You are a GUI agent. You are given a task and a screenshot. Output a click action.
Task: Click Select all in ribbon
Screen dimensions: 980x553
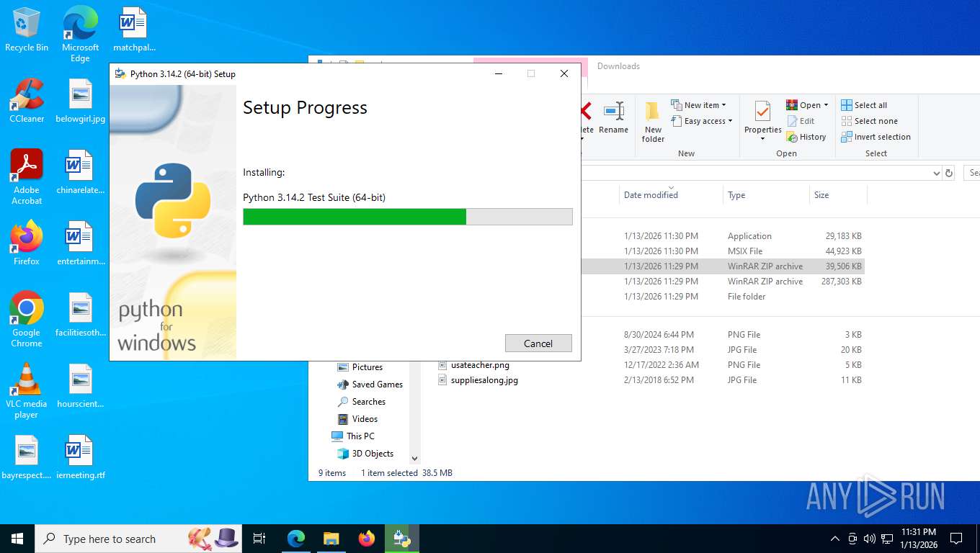pos(864,105)
